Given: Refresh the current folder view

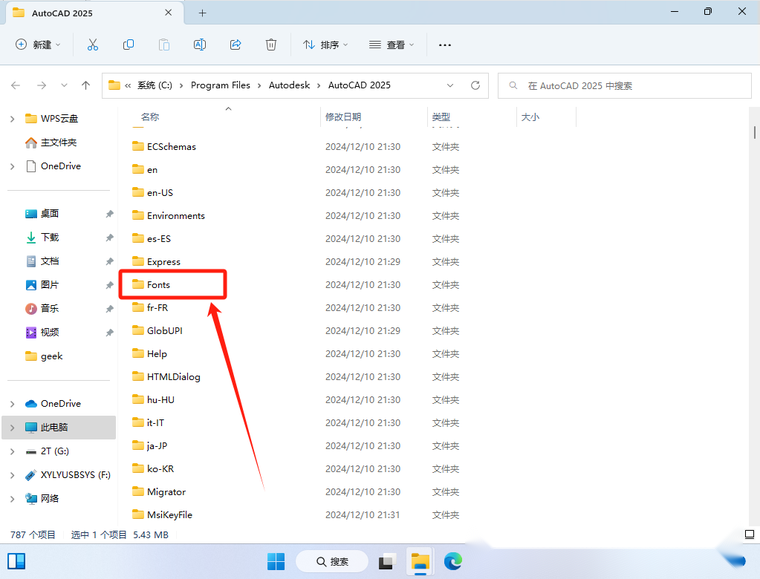Looking at the screenshot, I should click(476, 86).
